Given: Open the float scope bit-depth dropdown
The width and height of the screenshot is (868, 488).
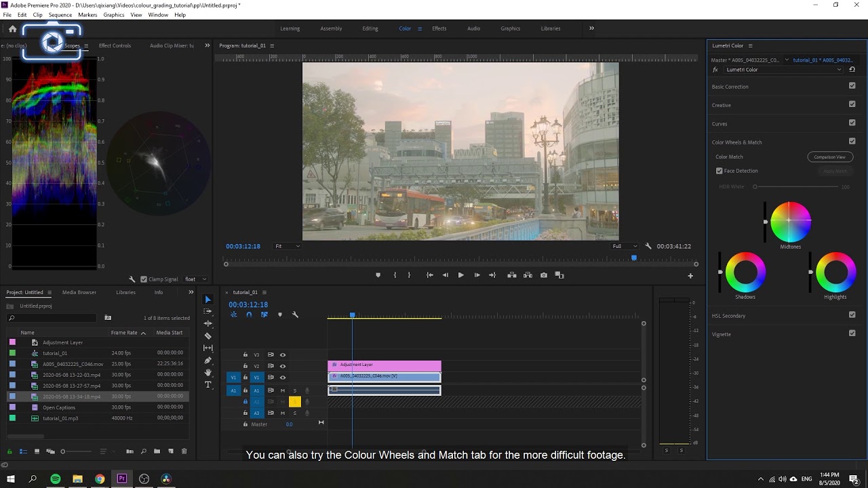Looking at the screenshot, I should tap(196, 279).
